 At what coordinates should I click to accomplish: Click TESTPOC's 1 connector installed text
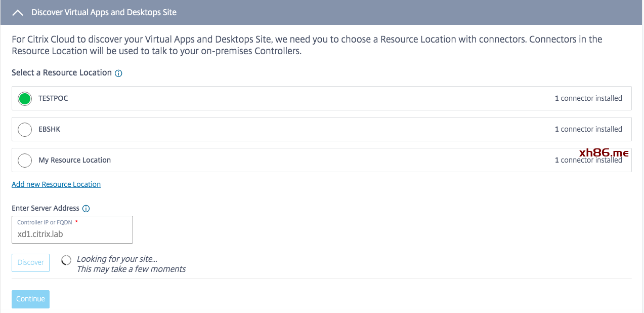[x=588, y=98]
